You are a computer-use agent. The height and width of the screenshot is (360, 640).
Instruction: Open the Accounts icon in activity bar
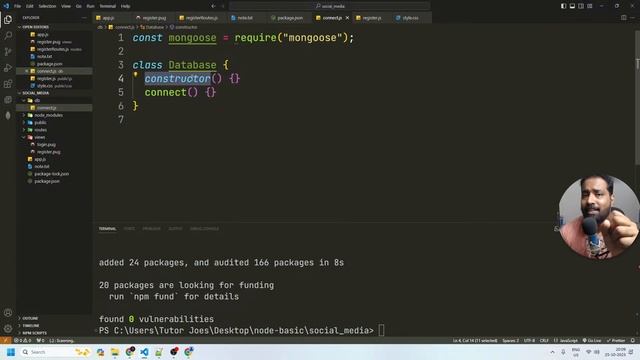pyautogui.click(x=8, y=313)
